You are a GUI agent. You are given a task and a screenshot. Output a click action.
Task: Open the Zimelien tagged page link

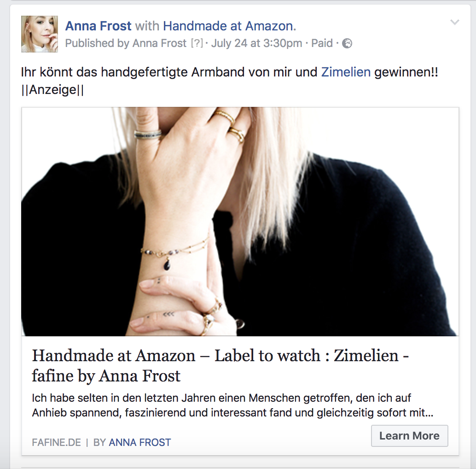pyautogui.click(x=346, y=72)
